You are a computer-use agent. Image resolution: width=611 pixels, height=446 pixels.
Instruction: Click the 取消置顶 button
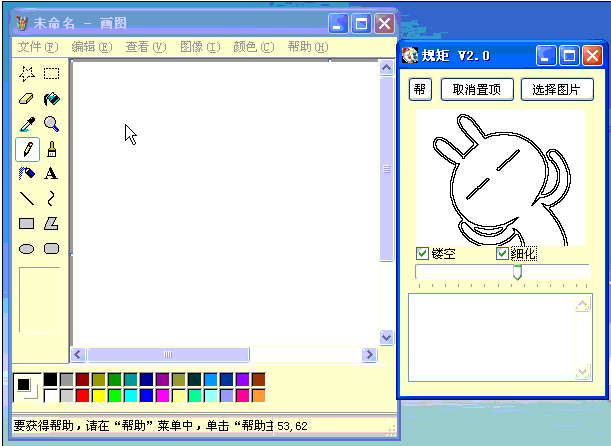pos(477,90)
